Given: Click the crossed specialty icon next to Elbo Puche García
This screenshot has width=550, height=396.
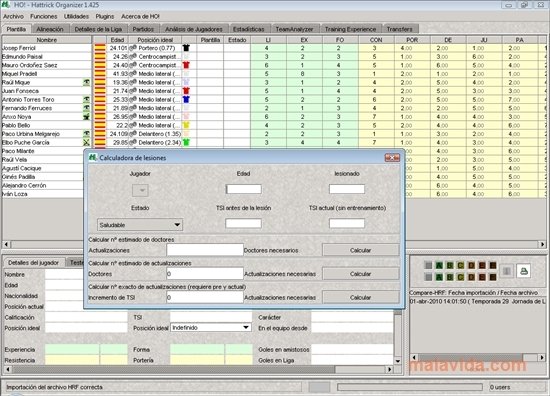Looking at the screenshot, I should pos(86,142).
